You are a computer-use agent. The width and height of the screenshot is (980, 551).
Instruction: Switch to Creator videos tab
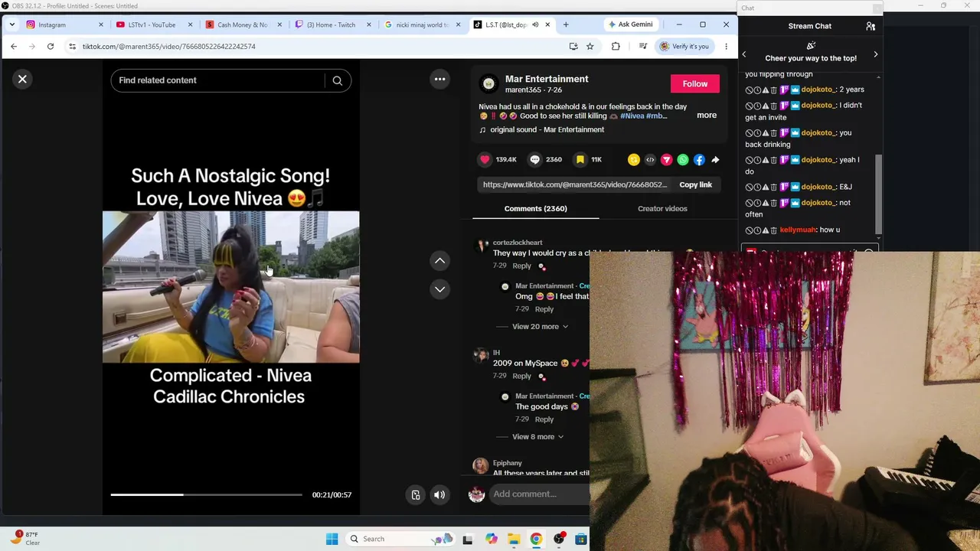pyautogui.click(x=662, y=208)
